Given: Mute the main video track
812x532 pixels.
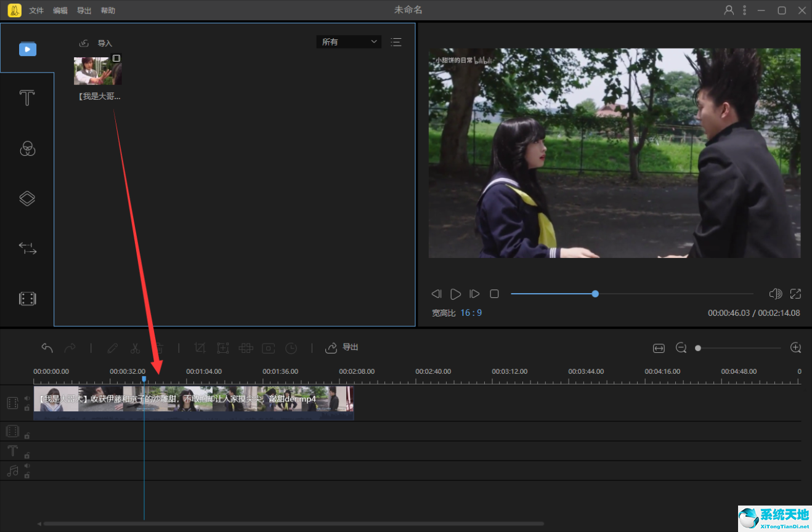Looking at the screenshot, I should [x=27, y=398].
